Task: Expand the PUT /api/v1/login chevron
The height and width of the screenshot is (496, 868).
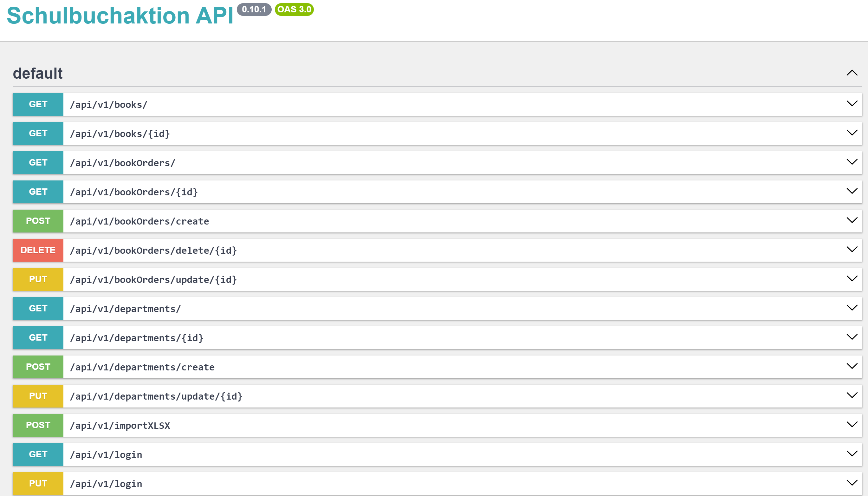Action: [852, 483]
